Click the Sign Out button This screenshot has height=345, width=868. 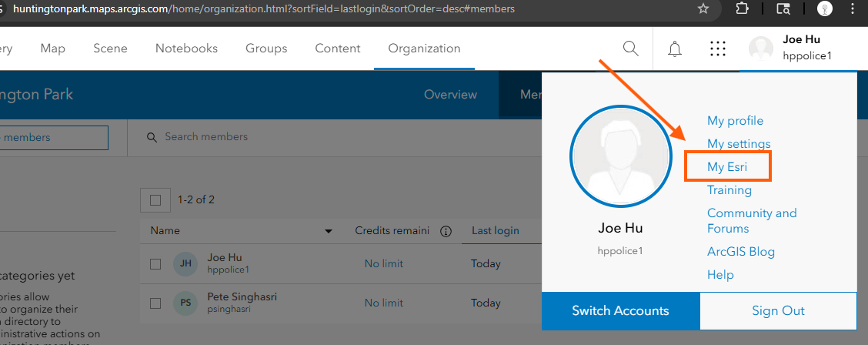click(x=778, y=311)
